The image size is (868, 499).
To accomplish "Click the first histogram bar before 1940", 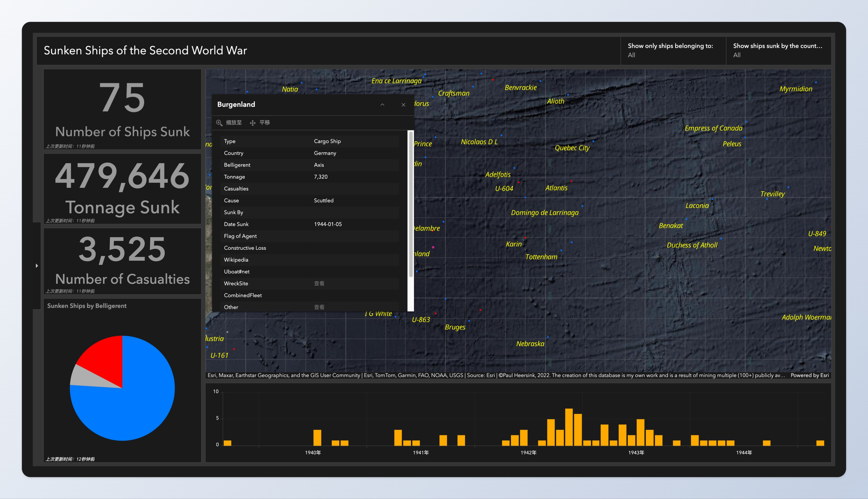I will coord(228,443).
